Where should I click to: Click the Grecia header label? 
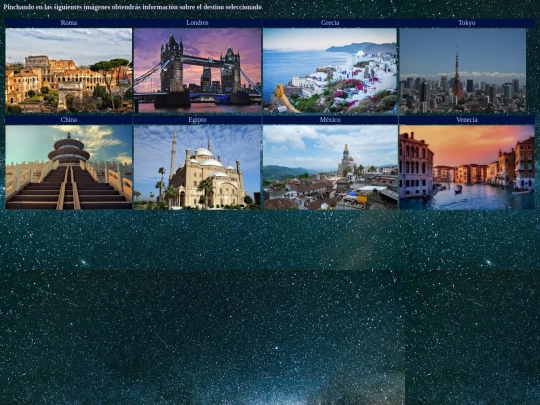pyautogui.click(x=330, y=23)
